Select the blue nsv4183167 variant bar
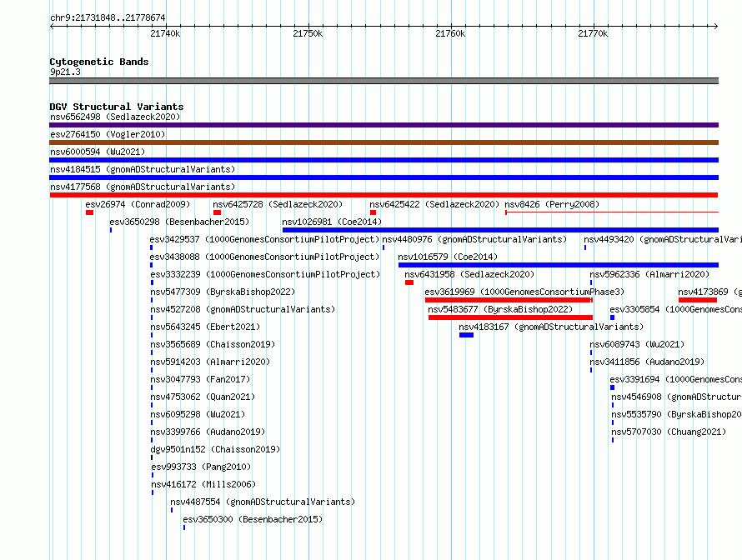The image size is (742, 560). (x=467, y=335)
